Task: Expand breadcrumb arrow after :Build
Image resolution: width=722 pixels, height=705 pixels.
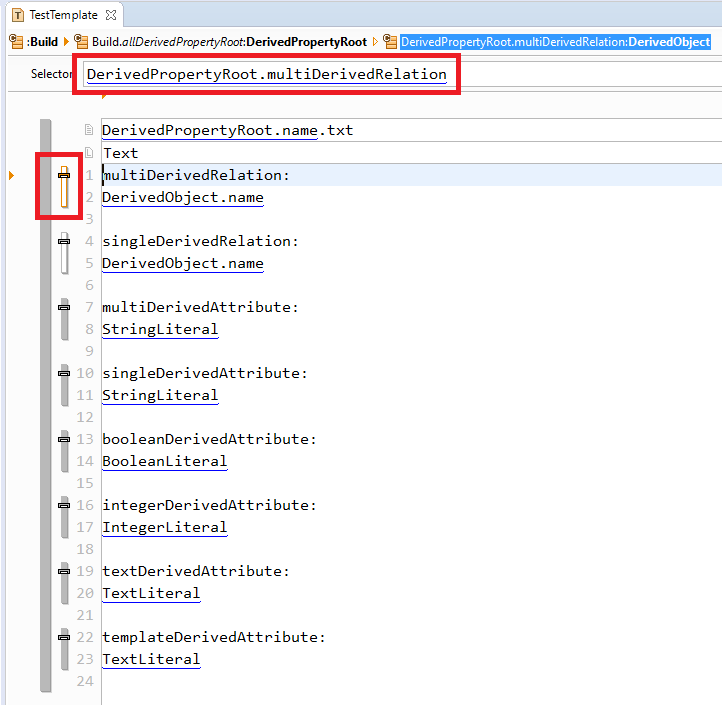Action: (67, 42)
